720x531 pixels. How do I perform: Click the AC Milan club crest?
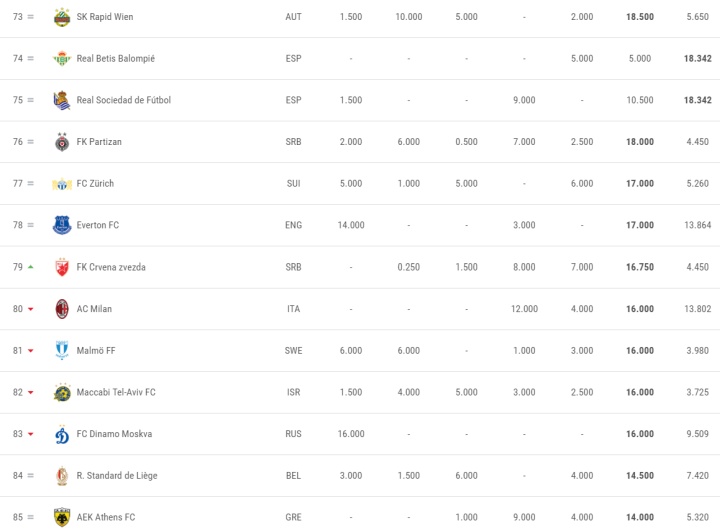coord(62,309)
